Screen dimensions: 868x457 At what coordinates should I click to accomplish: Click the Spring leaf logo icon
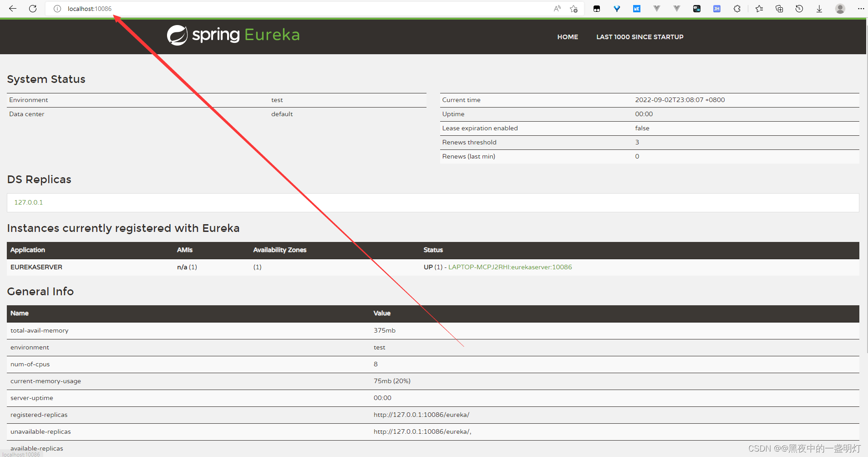click(x=177, y=35)
